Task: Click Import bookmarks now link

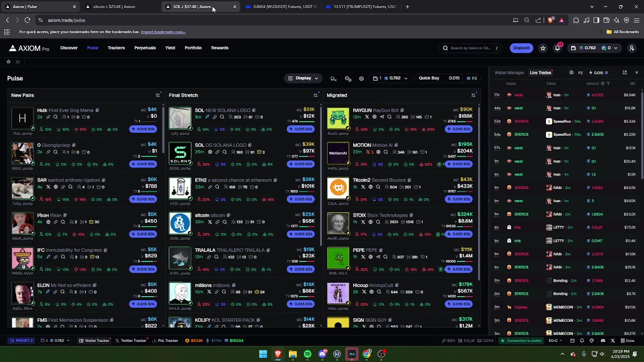Action: (x=163, y=32)
